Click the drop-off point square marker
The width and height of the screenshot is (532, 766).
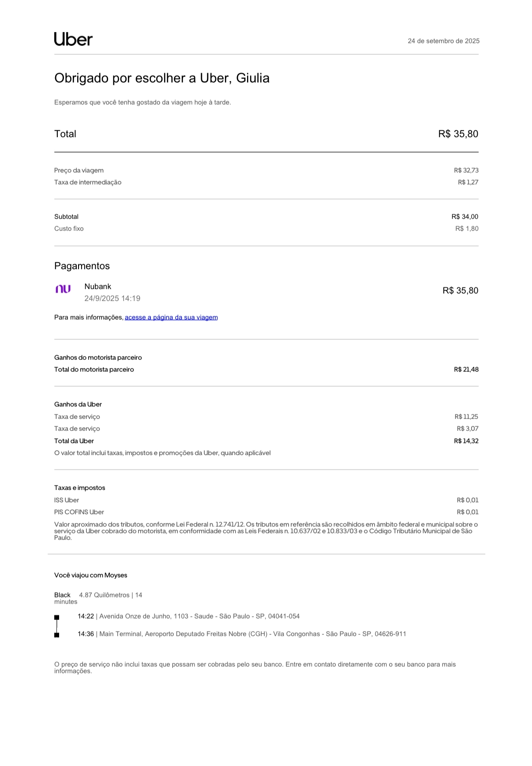point(56,635)
